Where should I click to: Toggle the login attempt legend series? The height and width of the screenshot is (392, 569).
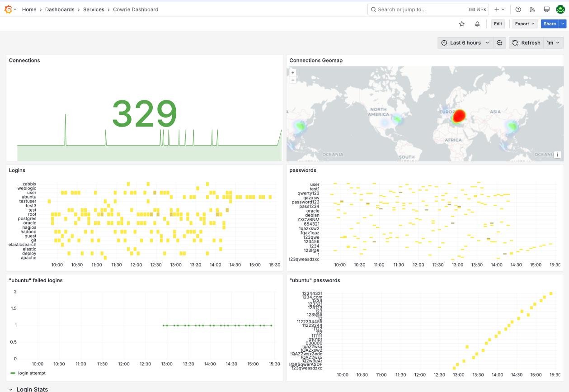pyautogui.click(x=32, y=373)
